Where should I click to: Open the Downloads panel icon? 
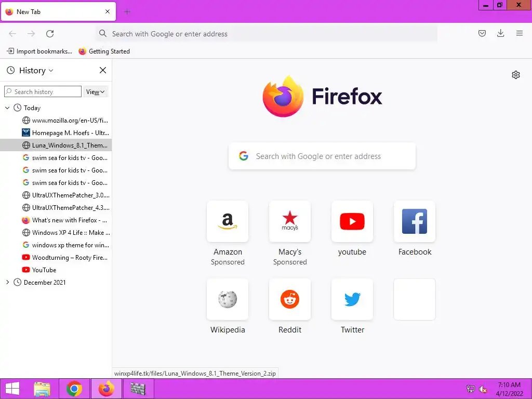(x=500, y=33)
